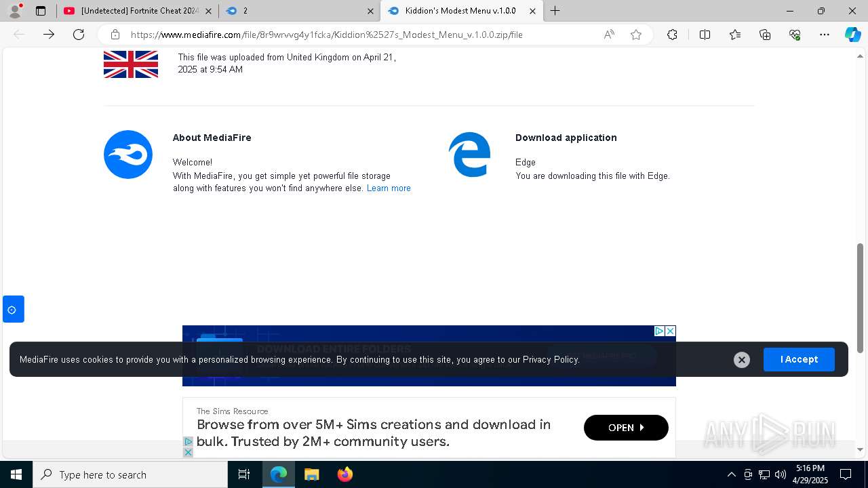Viewport: 868px width, 488px height.
Task: Open the tab actions menu icon
Action: (x=41, y=11)
